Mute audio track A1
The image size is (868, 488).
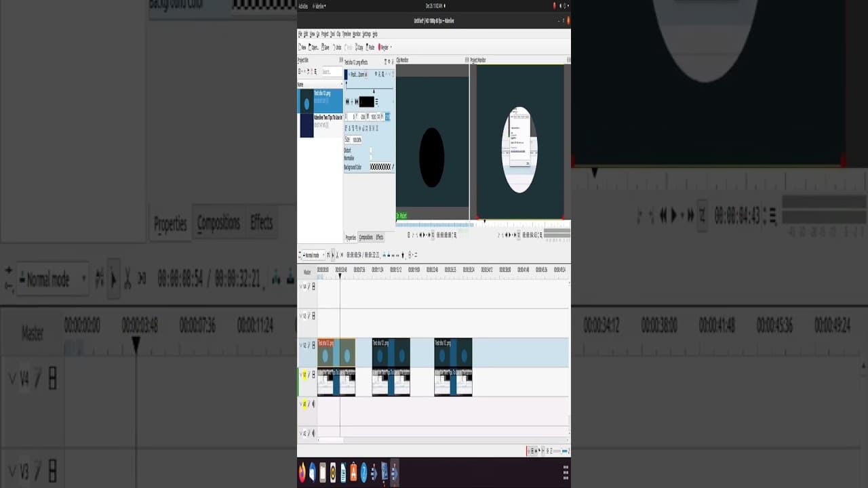[313, 404]
